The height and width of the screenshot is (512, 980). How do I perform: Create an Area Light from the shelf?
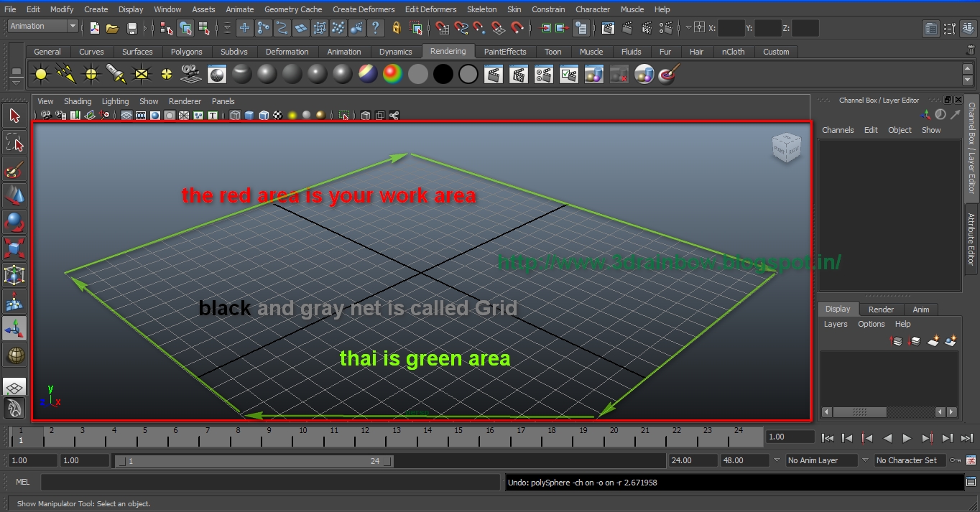coord(142,74)
